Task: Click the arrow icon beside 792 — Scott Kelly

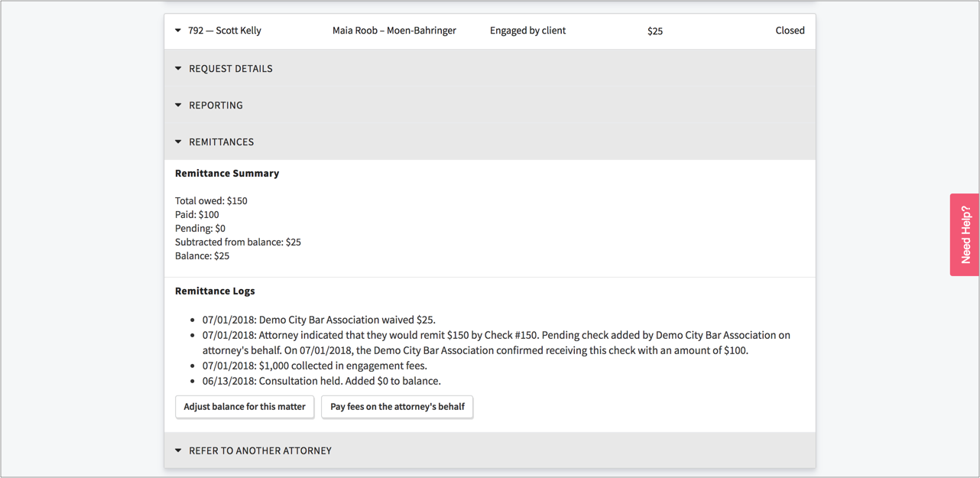Action: 178,31
